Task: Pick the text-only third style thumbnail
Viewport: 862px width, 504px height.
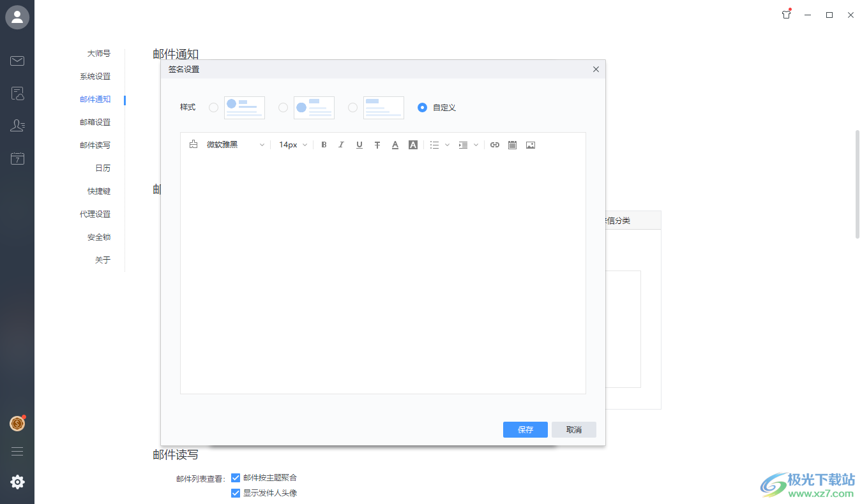Action: pos(384,108)
